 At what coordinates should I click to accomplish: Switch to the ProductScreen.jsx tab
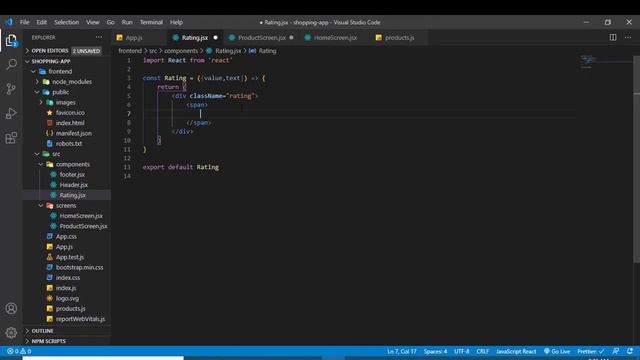[x=262, y=38]
